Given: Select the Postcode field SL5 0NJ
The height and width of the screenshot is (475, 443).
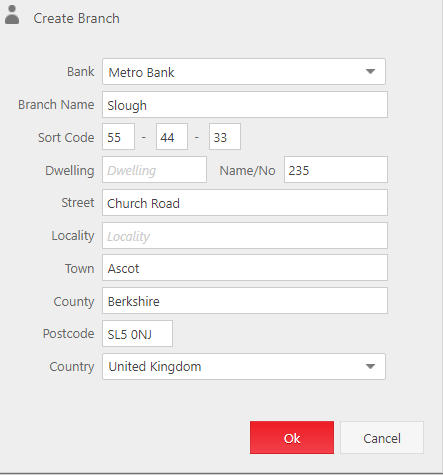Looking at the screenshot, I should pos(138,334).
